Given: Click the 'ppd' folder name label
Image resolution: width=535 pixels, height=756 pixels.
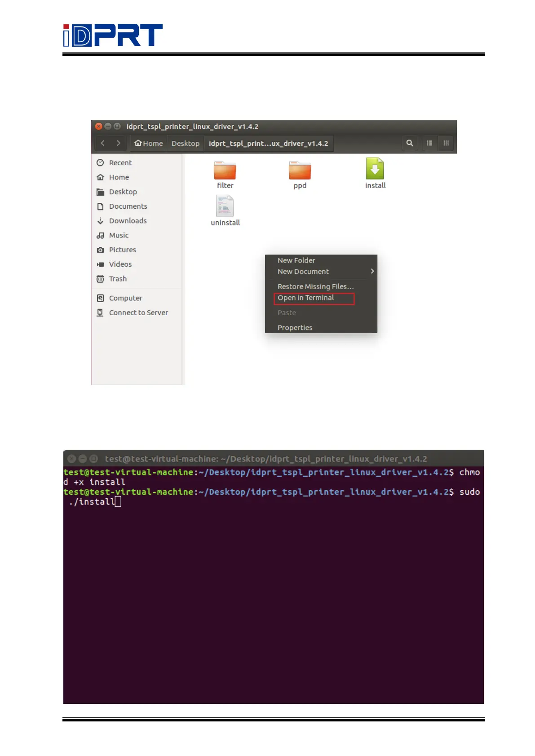Looking at the screenshot, I should [x=300, y=186].
